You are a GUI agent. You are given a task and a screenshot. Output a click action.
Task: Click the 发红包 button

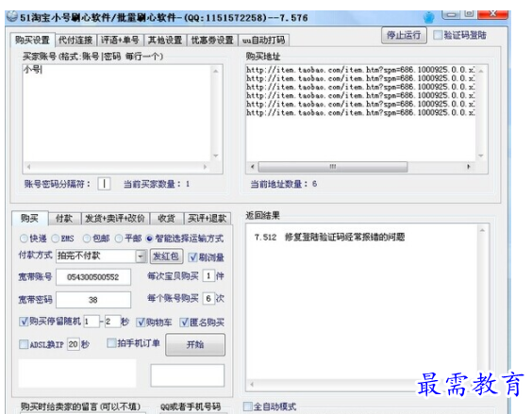coord(166,257)
